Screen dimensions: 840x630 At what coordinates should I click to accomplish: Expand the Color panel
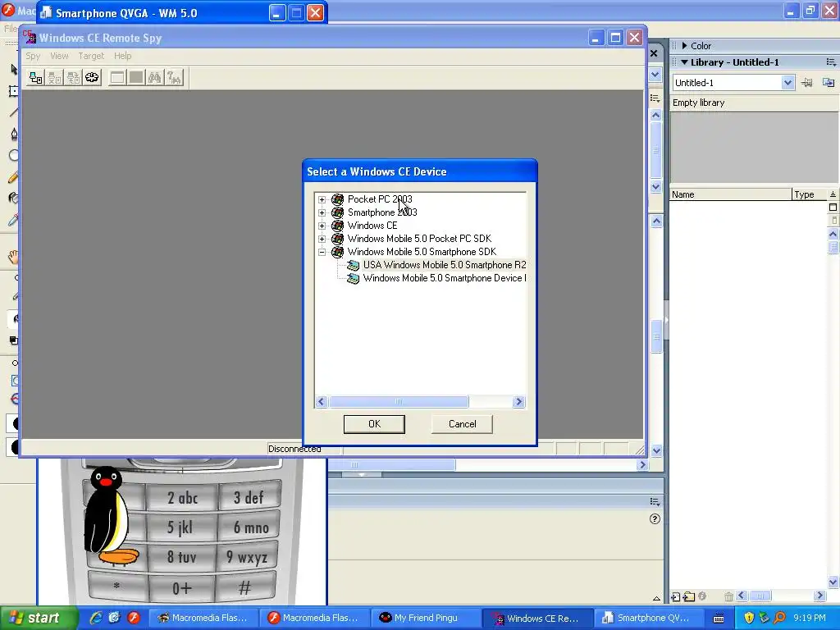pos(684,46)
